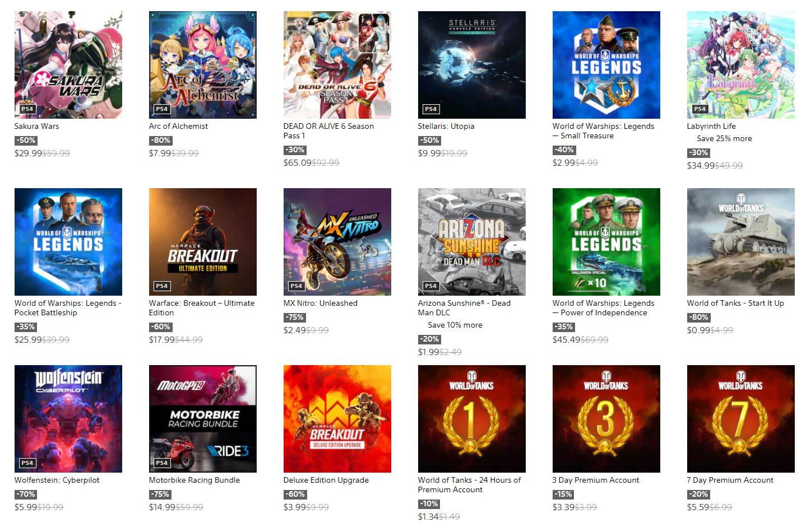This screenshot has width=806, height=532.
Task: Click the DEAD OR ALIVE 6 Season Pass 1 title
Action: click(x=328, y=131)
